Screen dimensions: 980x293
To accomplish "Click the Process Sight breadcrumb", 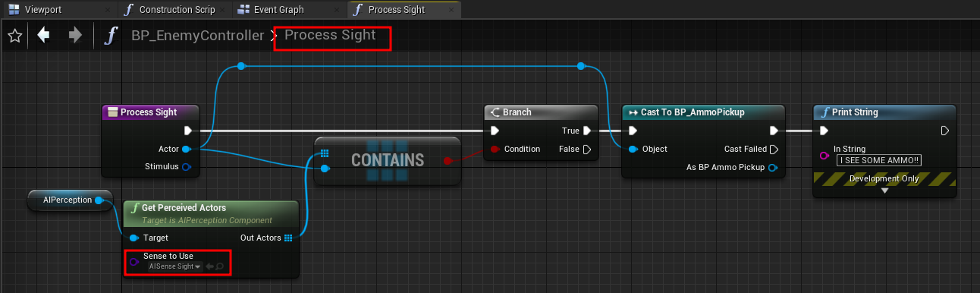I will [330, 36].
